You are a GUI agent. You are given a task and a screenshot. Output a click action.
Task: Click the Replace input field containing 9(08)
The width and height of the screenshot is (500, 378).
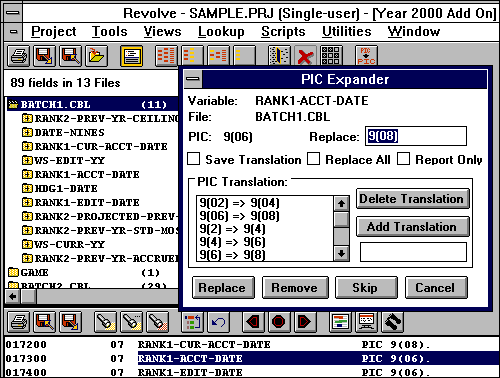coord(416,136)
